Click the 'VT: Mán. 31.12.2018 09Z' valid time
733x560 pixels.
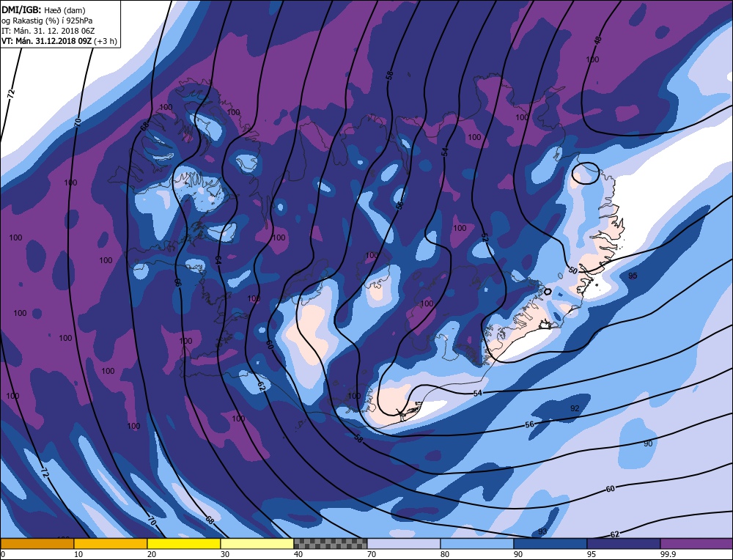(x=46, y=41)
